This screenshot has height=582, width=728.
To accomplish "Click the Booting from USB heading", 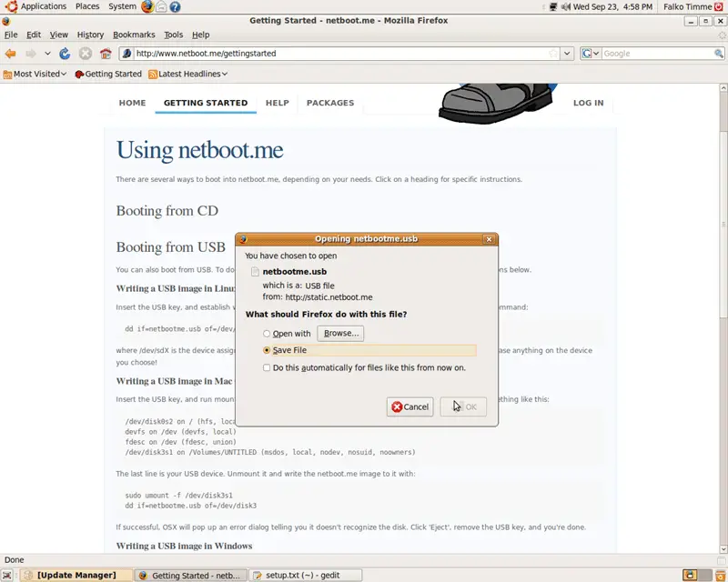I will 171,247.
